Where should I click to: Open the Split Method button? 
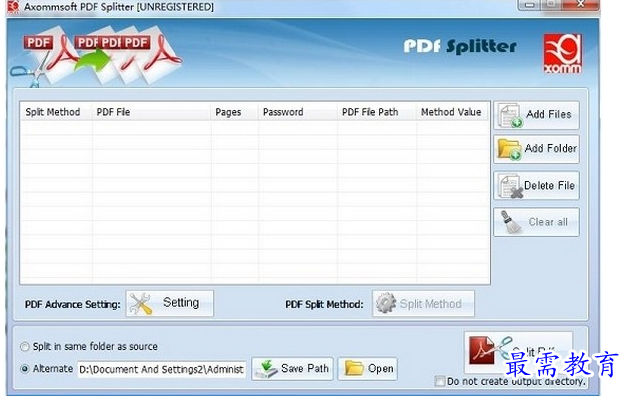(423, 304)
